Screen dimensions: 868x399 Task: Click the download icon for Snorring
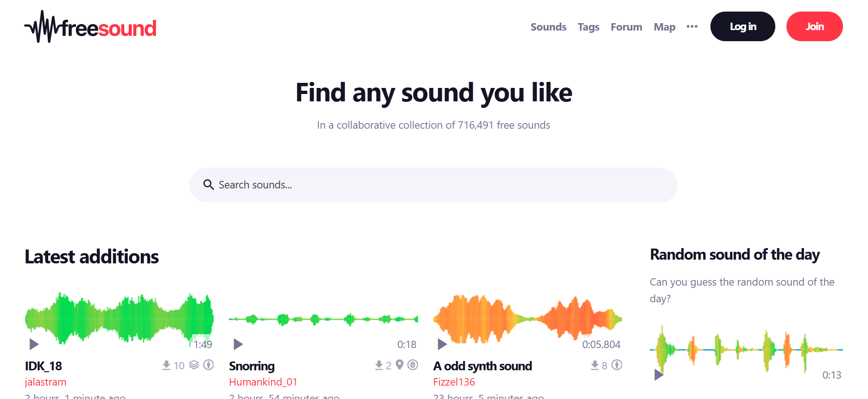pos(379,365)
